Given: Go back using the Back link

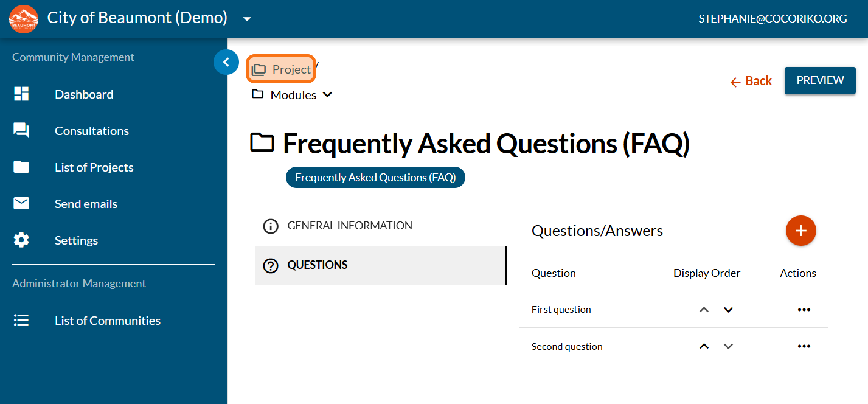Looking at the screenshot, I should [x=751, y=81].
